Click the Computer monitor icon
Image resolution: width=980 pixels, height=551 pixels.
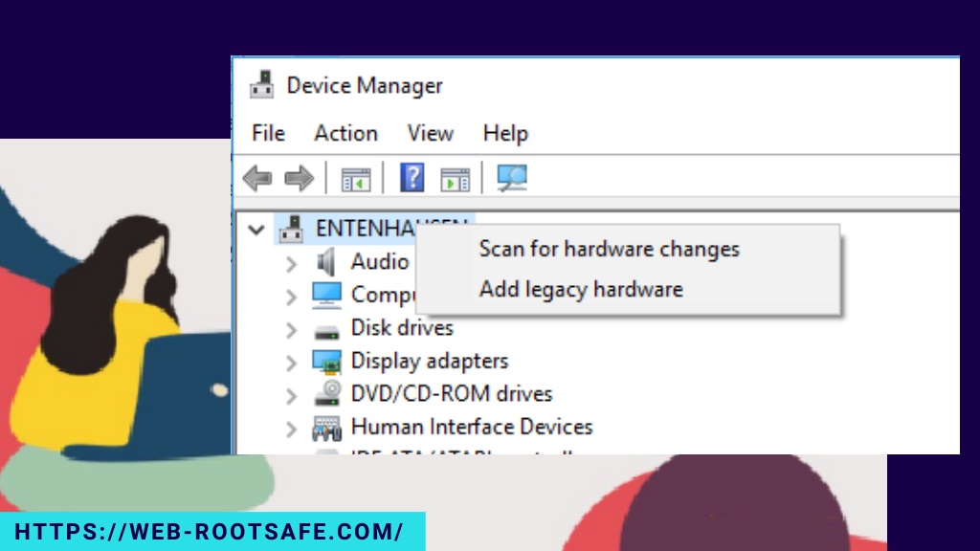pos(327,296)
